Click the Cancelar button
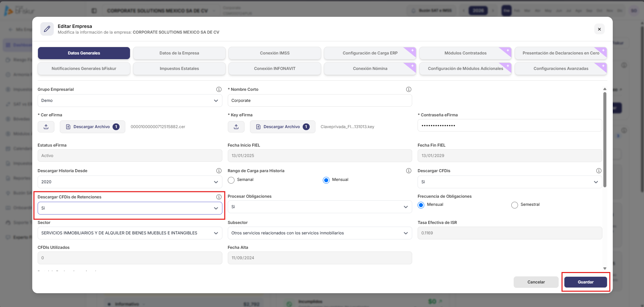Image resolution: width=644 pixels, height=307 pixels. [536, 282]
